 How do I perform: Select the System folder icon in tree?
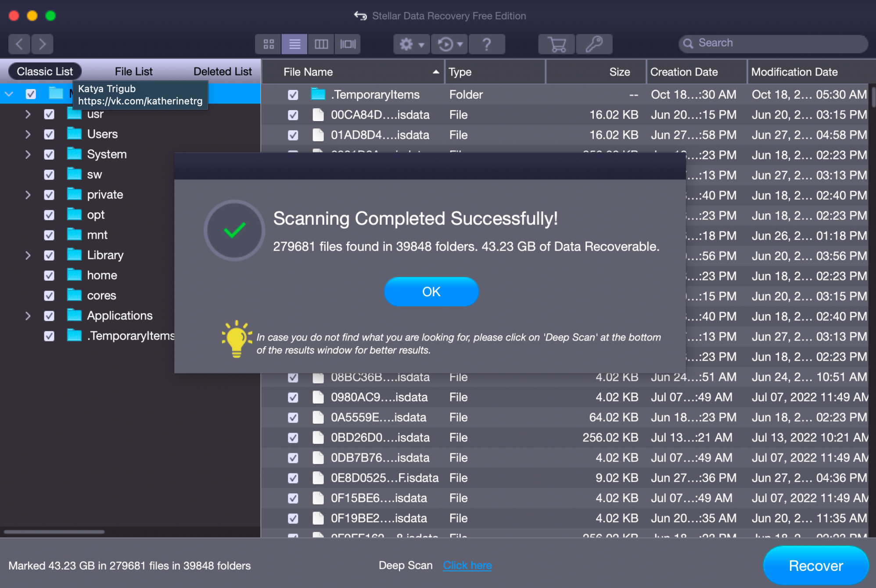74,154
